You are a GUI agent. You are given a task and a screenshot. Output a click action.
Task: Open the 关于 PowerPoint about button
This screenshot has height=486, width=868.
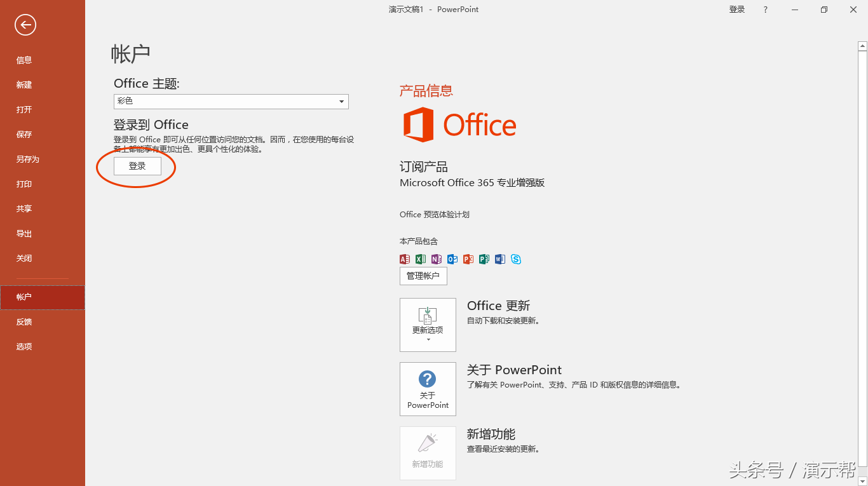pos(428,389)
